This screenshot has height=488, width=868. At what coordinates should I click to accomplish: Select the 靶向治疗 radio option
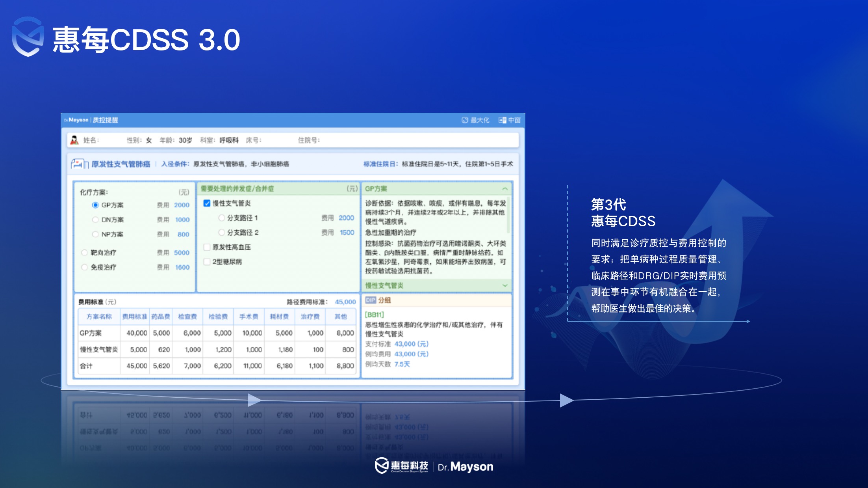click(x=84, y=252)
